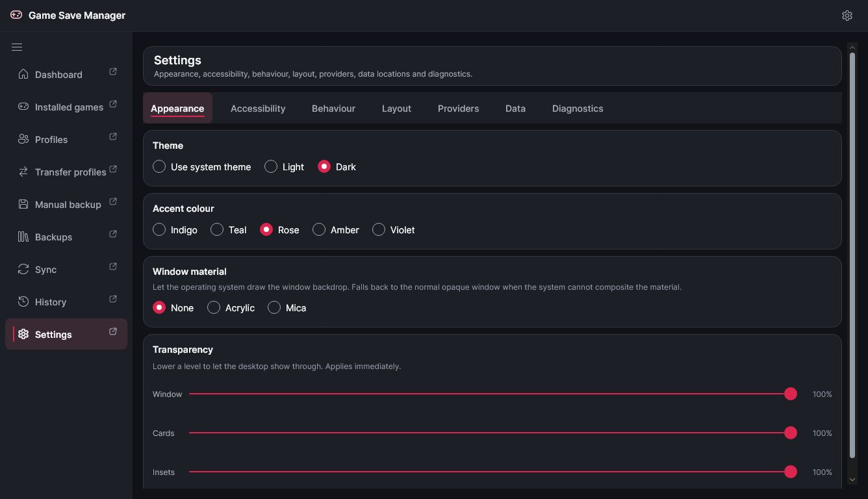Choose Teal accent colour
Screen dimensions: 868x499
coord(229,230)
